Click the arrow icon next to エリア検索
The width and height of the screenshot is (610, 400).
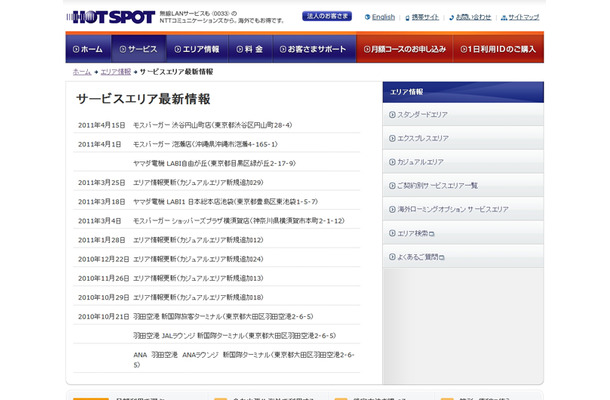pyautogui.click(x=392, y=233)
